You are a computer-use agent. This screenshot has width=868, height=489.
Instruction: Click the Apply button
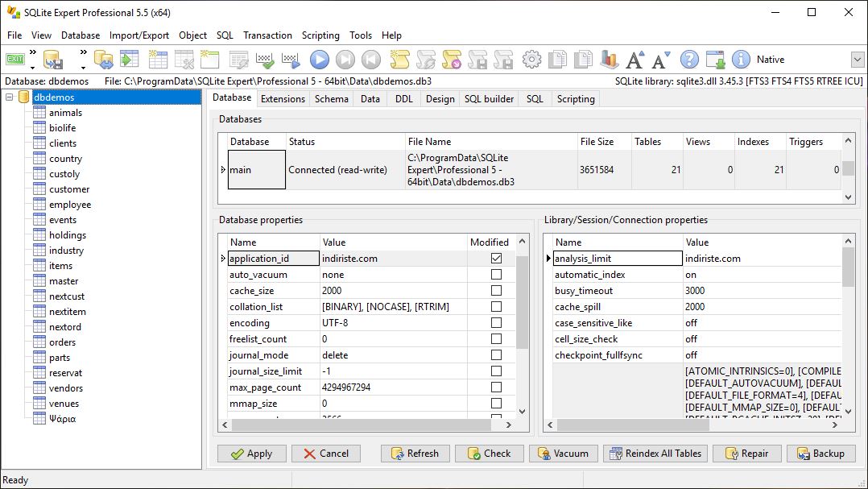point(252,454)
